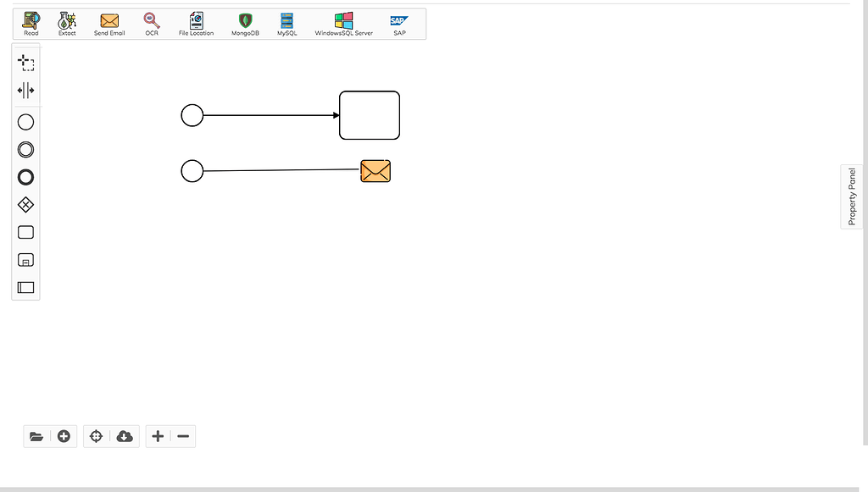
Task: Add a SAP connector node
Action: (x=398, y=19)
